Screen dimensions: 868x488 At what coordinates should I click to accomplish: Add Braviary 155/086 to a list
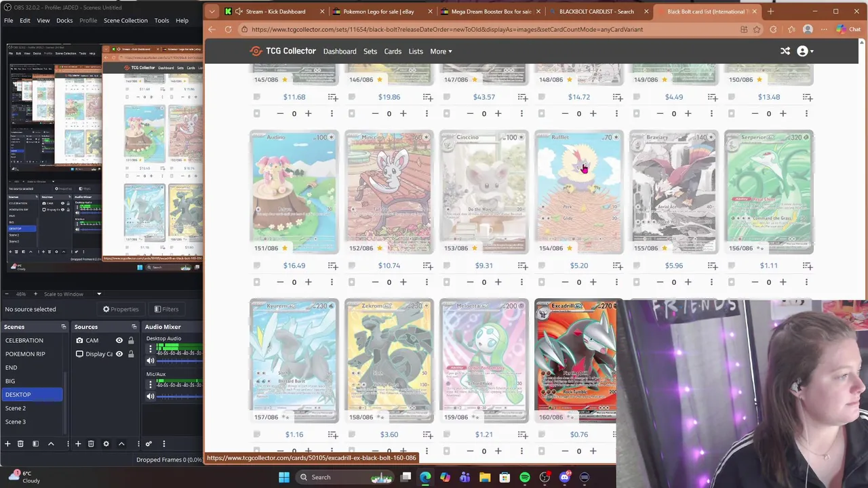click(712, 266)
